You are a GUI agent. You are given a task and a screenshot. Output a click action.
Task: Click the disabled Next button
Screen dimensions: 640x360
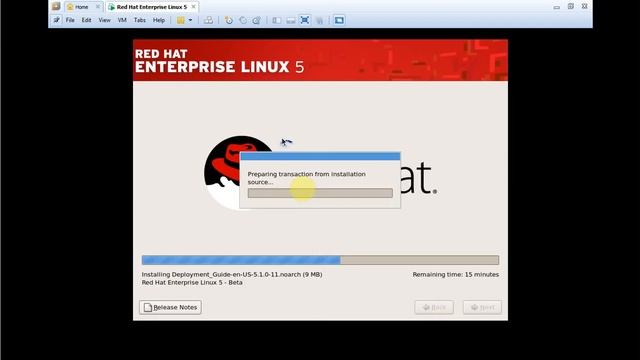[482, 307]
